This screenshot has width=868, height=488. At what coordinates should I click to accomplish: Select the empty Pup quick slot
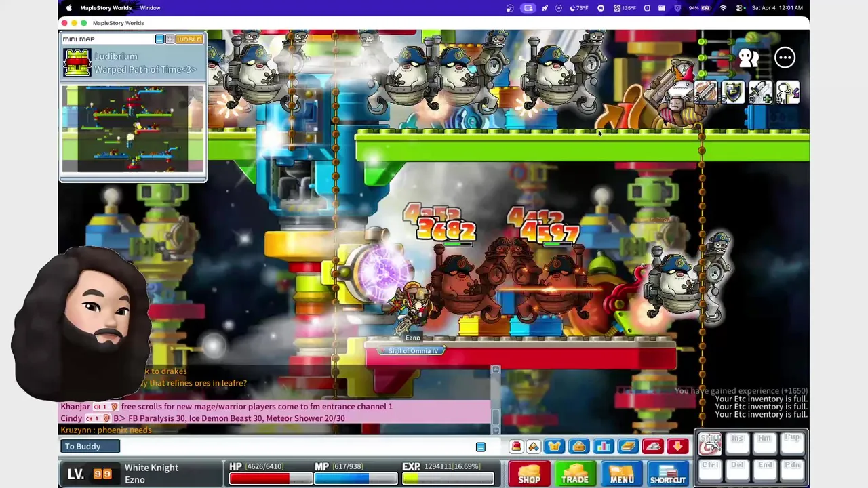point(792,443)
